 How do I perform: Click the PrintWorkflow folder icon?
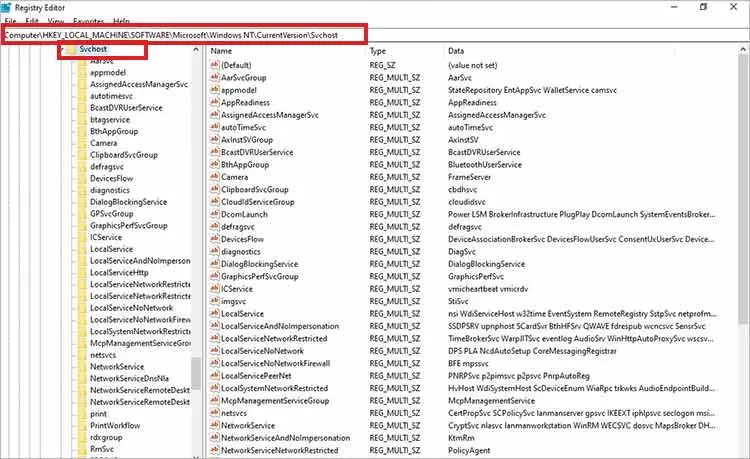tap(82, 426)
